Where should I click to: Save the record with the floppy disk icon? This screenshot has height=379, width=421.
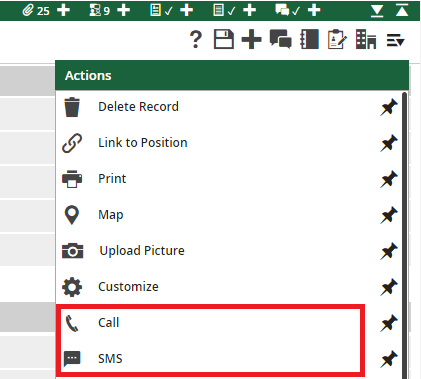[x=224, y=39]
